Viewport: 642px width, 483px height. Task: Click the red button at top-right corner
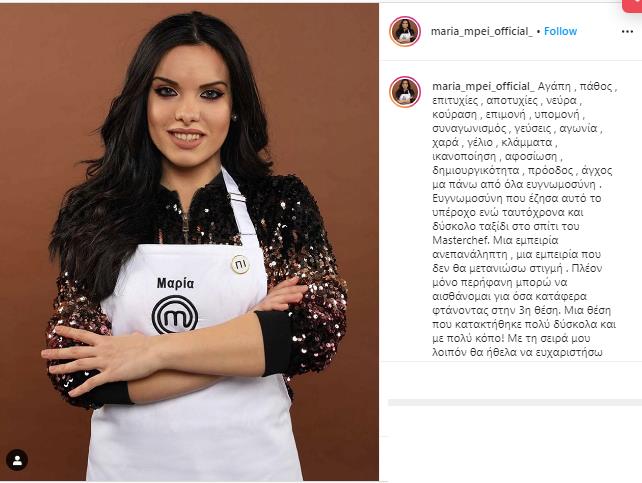pyautogui.click(x=632, y=5)
